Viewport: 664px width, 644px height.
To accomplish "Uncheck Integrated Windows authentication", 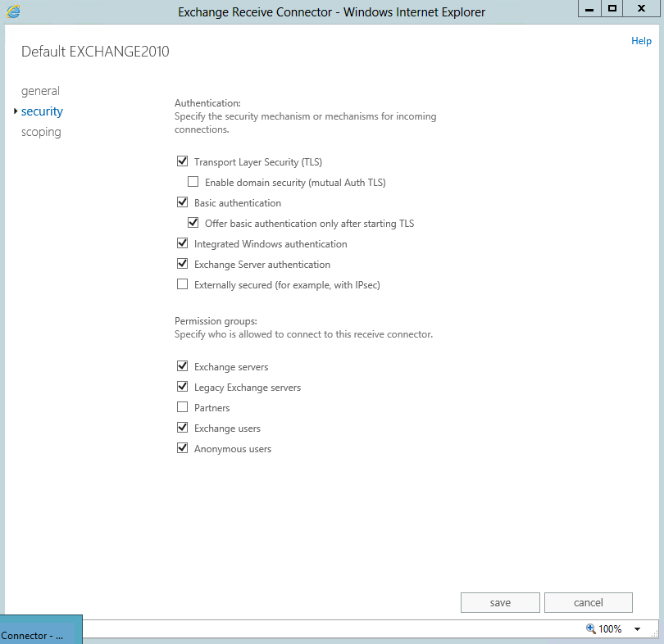I will [x=183, y=244].
